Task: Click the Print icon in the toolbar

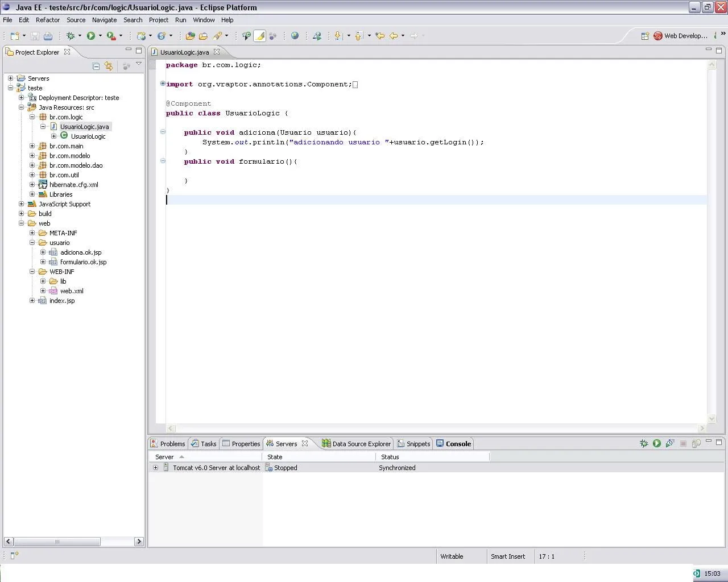Action: (x=48, y=36)
